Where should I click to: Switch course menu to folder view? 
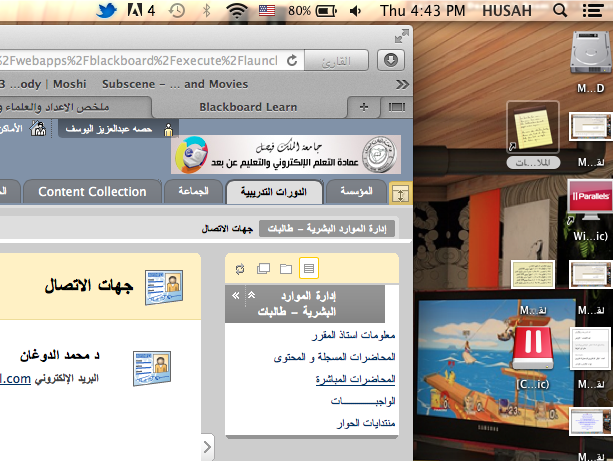pos(286,269)
